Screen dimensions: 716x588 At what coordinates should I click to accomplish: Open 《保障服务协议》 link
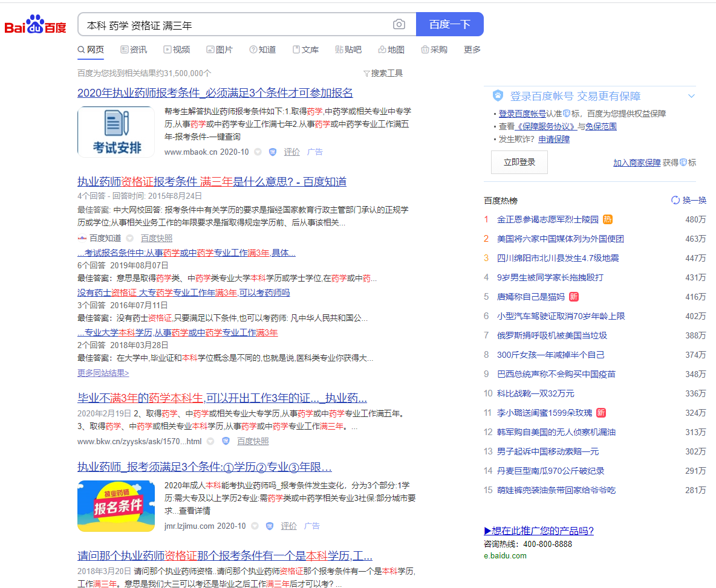pos(546,126)
